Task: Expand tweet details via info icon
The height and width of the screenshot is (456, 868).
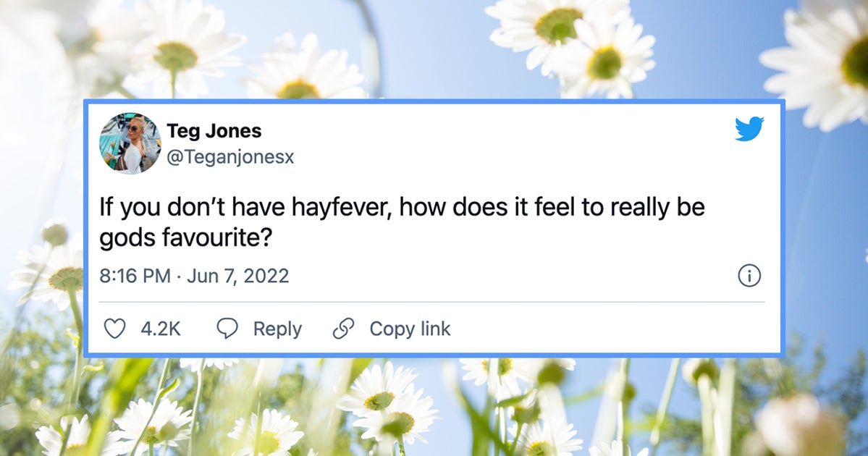Action: point(751,276)
